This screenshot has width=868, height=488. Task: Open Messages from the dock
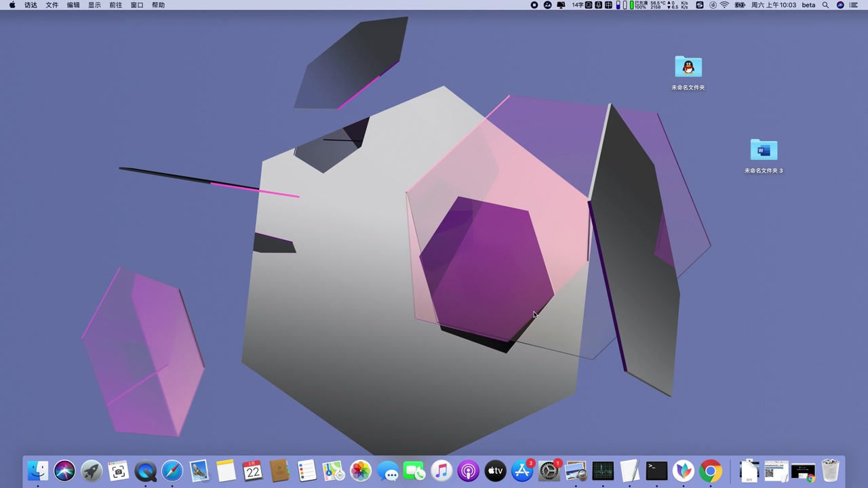coord(387,470)
